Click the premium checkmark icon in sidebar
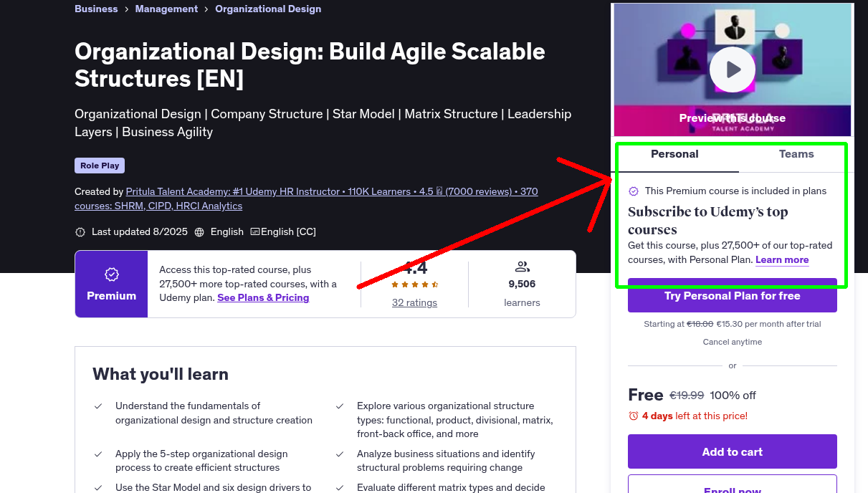 coord(634,191)
